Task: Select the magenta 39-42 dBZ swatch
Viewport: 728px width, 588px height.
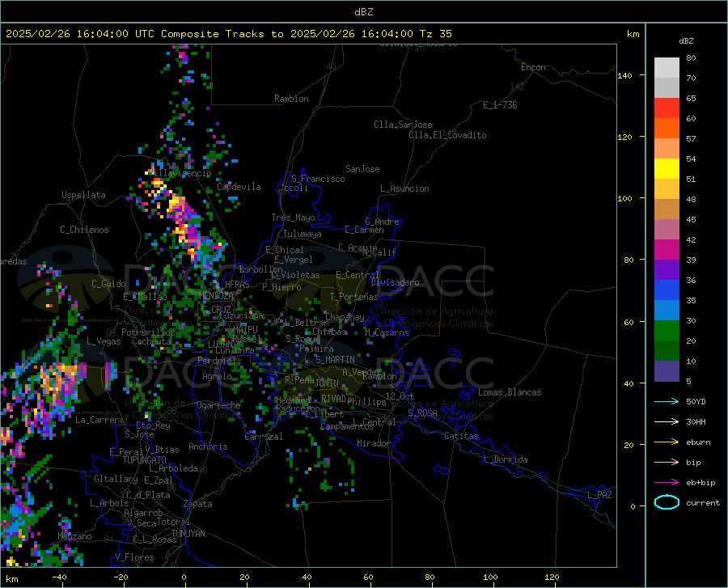Action: click(667, 250)
